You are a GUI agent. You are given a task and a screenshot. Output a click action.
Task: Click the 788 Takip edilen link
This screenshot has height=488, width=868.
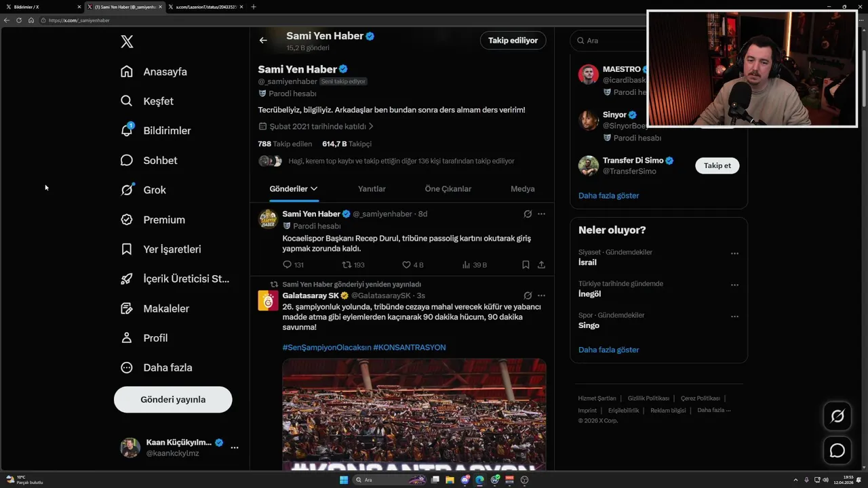(x=285, y=144)
